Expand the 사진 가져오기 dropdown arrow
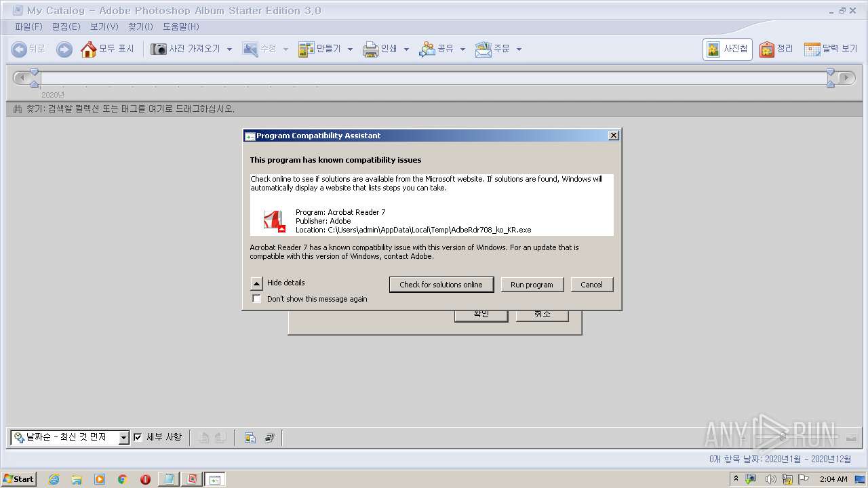Viewport: 868px width, 488px height. (x=229, y=49)
